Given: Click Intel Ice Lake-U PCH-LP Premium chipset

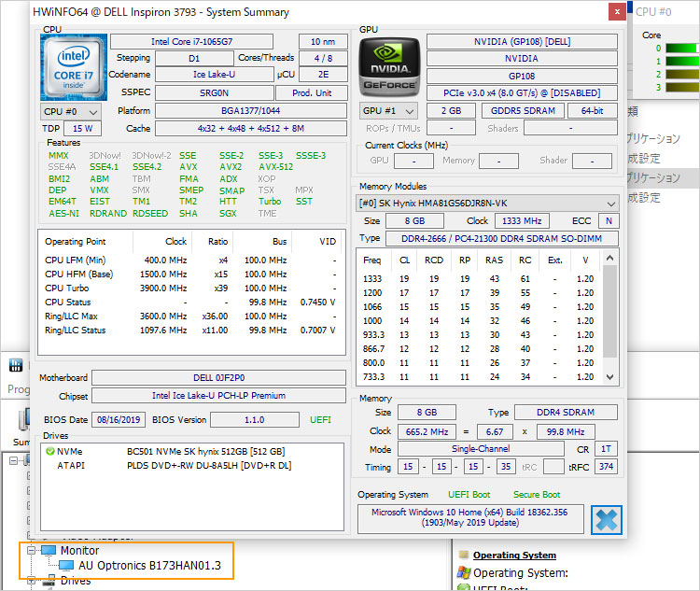Looking at the screenshot, I should click(x=218, y=395).
